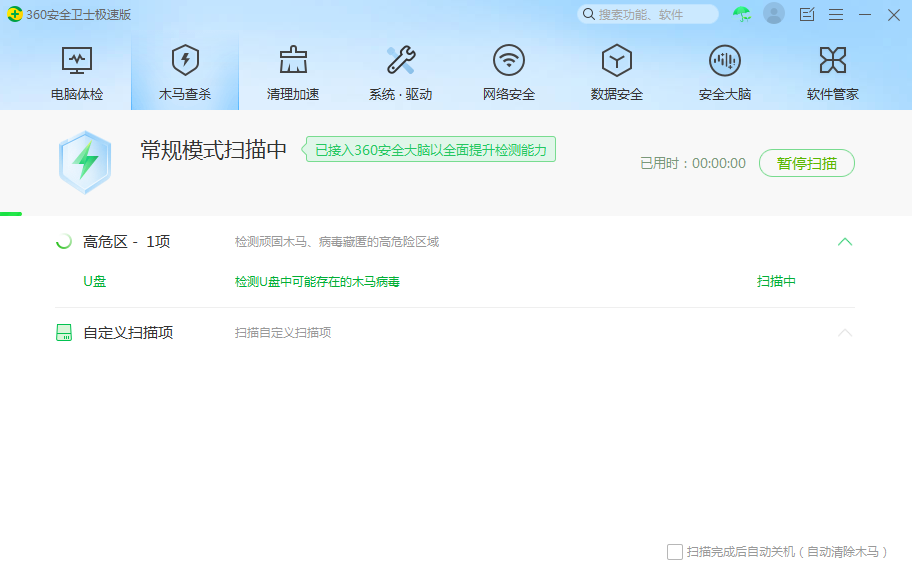Click the 扫描完成后自动关机 label text
Image resolution: width=912 pixels, height=576 pixels.
pyautogui.click(x=787, y=552)
